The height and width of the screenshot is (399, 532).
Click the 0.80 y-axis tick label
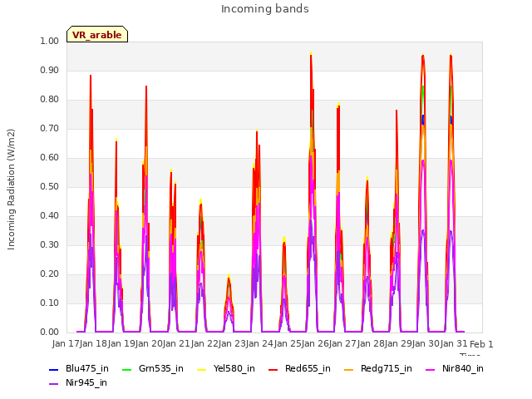coord(50,100)
